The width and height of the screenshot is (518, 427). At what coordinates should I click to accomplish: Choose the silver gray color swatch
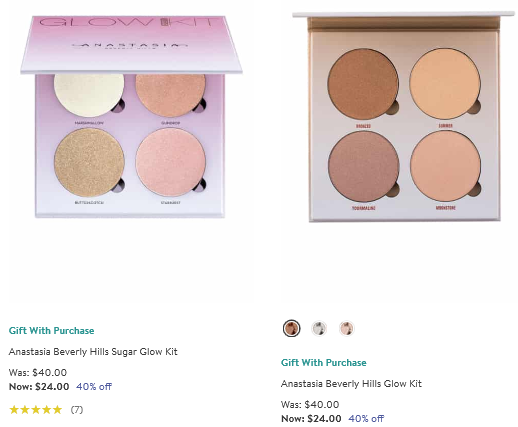tap(319, 329)
